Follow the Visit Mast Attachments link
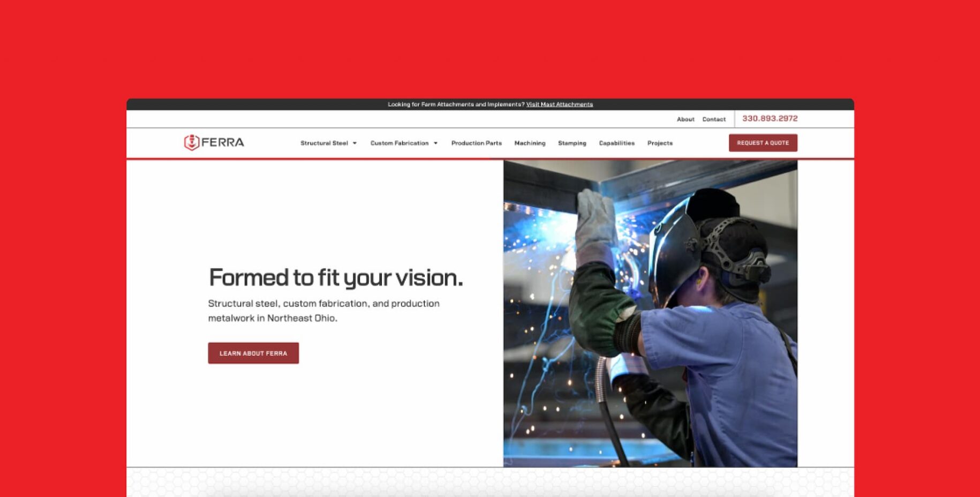 click(559, 104)
